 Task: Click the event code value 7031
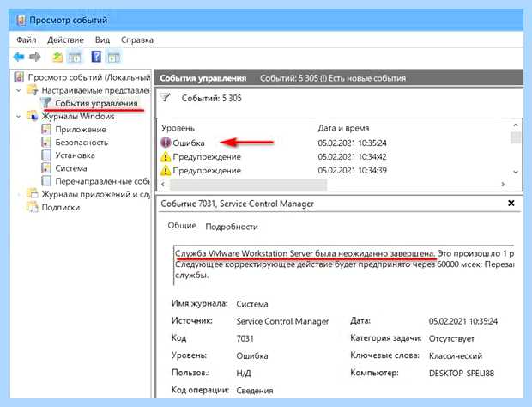pyautogui.click(x=245, y=338)
